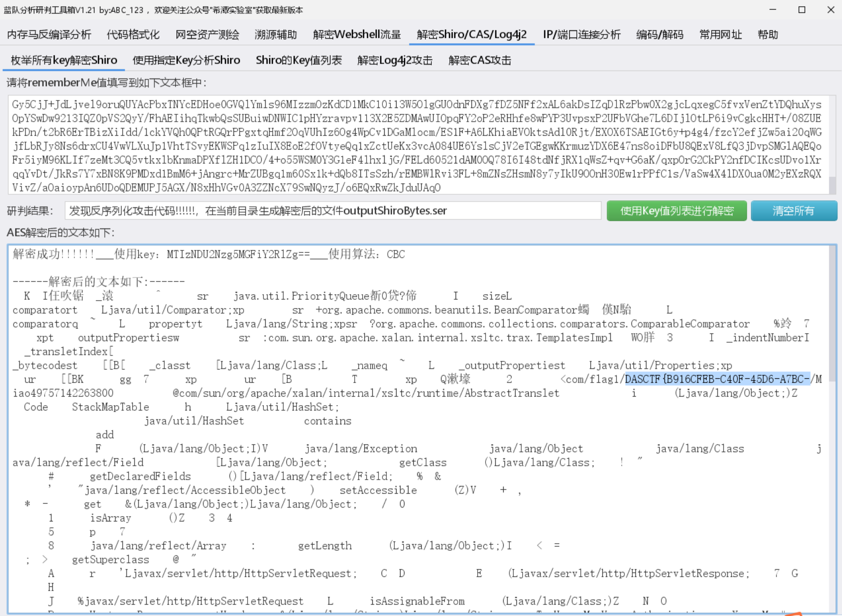Switch to 解密CAS攻击 sub-tab
The image size is (842, 616).
pyautogui.click(x=480, y=60)
